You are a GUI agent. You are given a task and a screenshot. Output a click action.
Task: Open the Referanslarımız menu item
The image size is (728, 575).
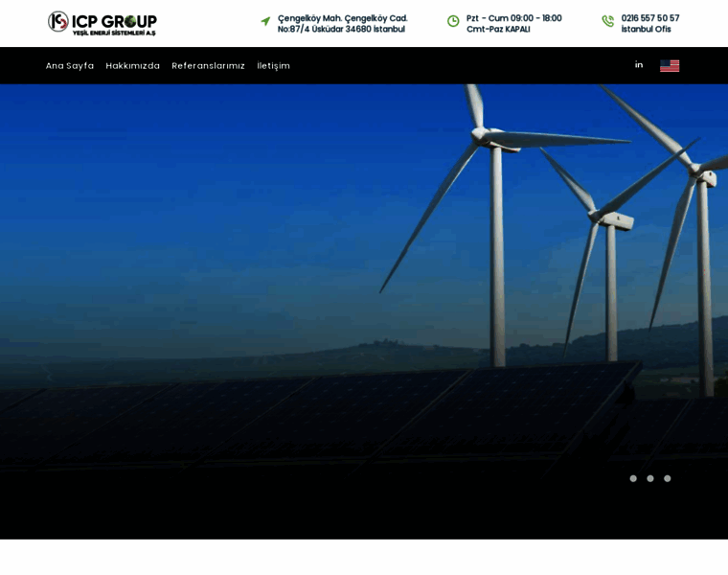click(x=208, y=66)
